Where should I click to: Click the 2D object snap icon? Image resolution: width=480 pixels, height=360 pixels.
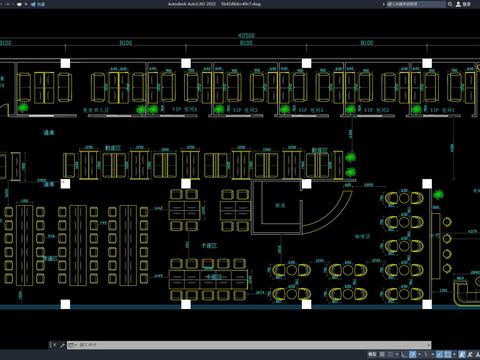click(448, 354)
